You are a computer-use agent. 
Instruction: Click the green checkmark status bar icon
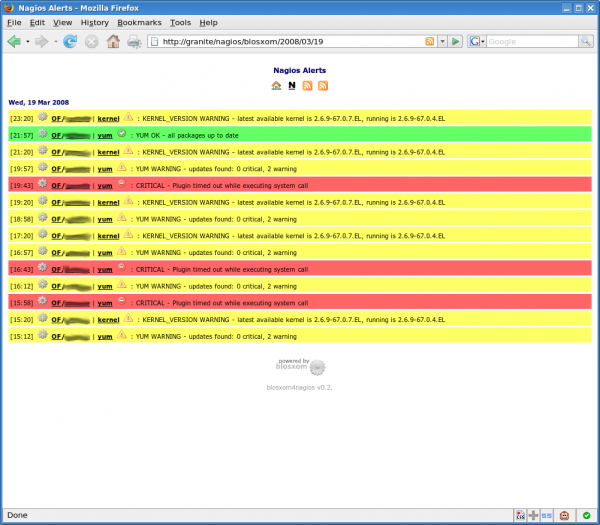coord(586,515)
